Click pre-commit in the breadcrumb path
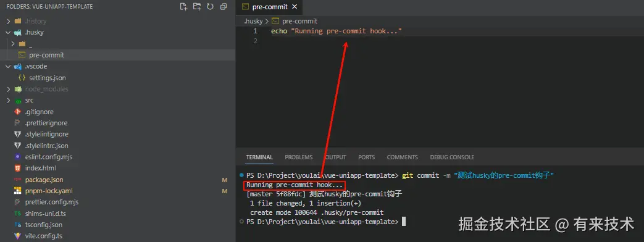The width and height of the screenshot is (644, 242). (x=300, y=21)
